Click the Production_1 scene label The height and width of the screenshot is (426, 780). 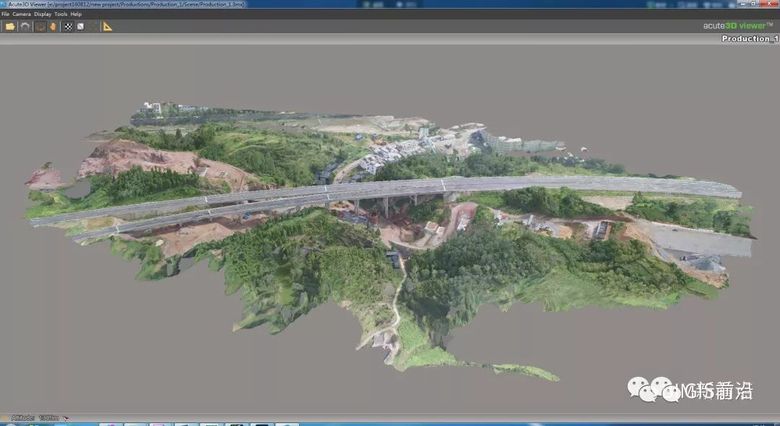(x=749, y=38)
